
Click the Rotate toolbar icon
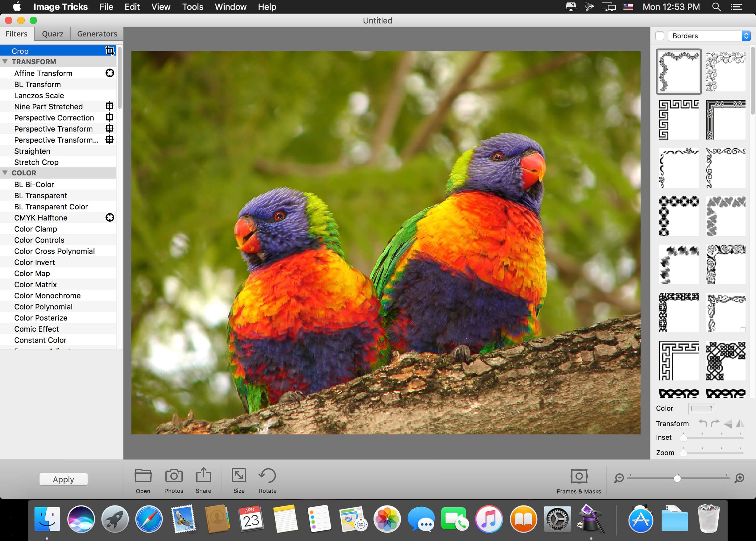pyautogui.click(x=267, y=476)
